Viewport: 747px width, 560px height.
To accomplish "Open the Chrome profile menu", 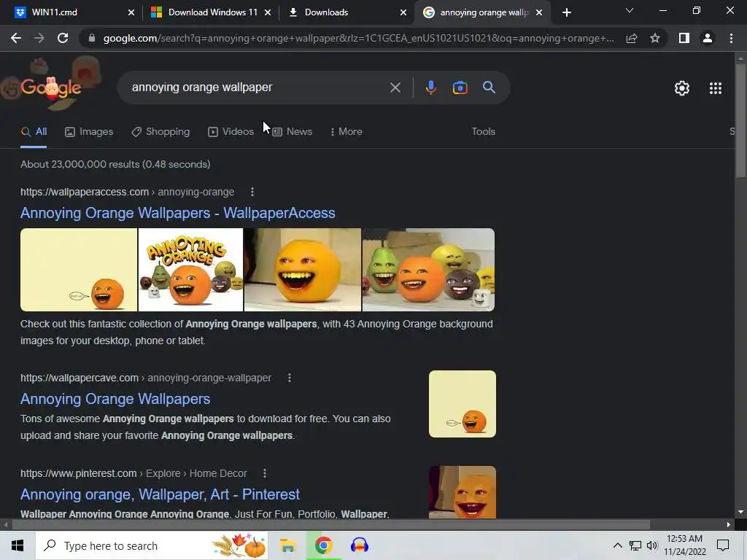I will tap(708, 38).
